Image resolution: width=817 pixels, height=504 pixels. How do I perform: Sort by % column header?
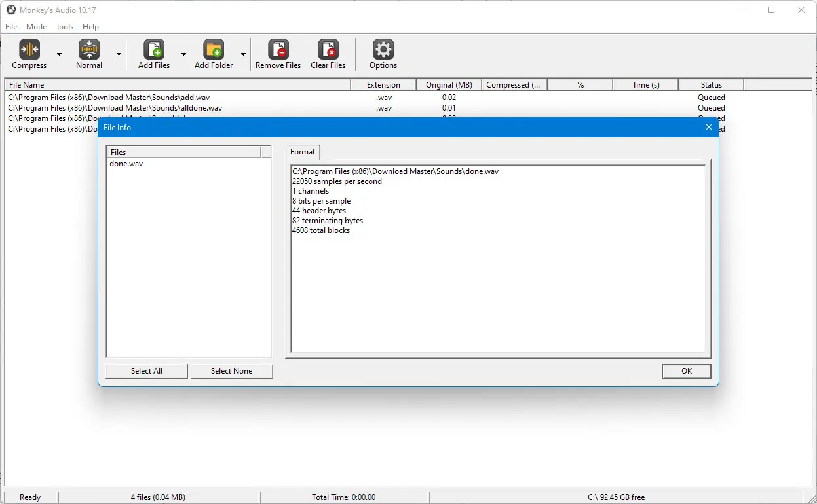(580, 85)
